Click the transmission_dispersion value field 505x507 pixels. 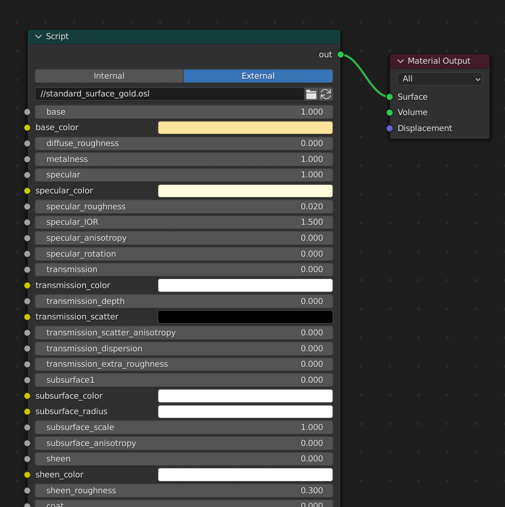tap(184, 349)
